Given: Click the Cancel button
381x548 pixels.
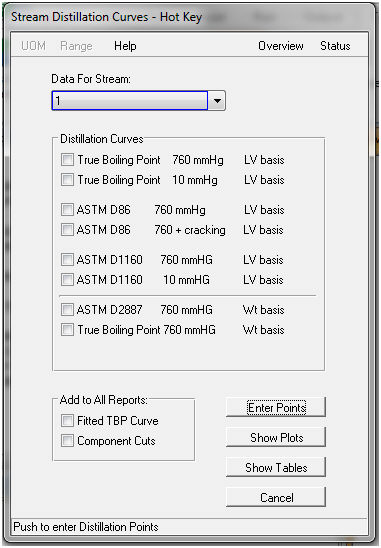Looking at the screenshot, I should point(276,497).
